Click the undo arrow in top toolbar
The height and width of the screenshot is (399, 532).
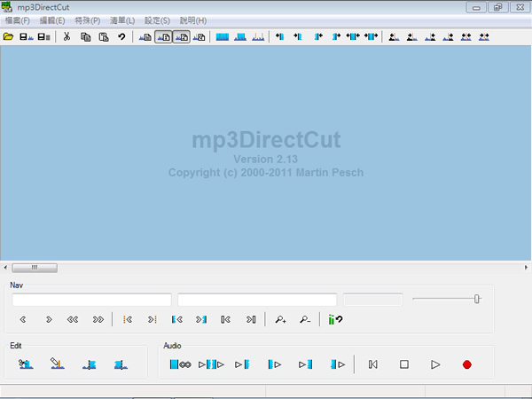[x=121, y=37]
